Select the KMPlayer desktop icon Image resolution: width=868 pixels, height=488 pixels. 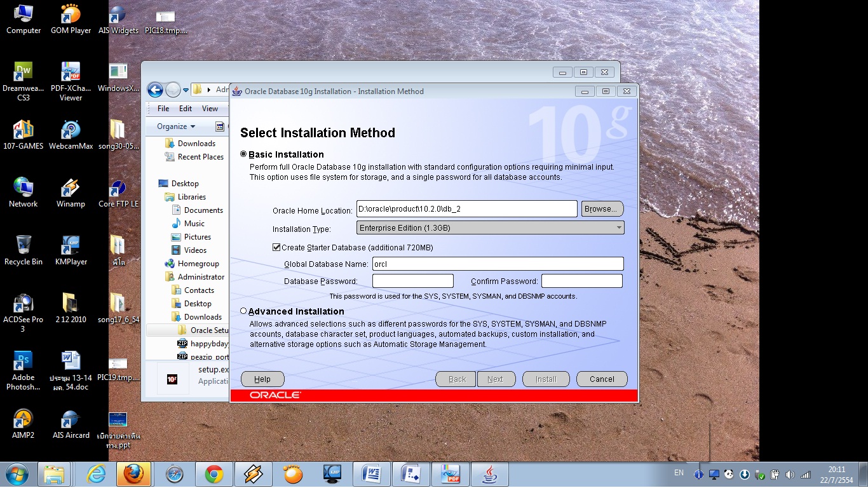(71, 250)
